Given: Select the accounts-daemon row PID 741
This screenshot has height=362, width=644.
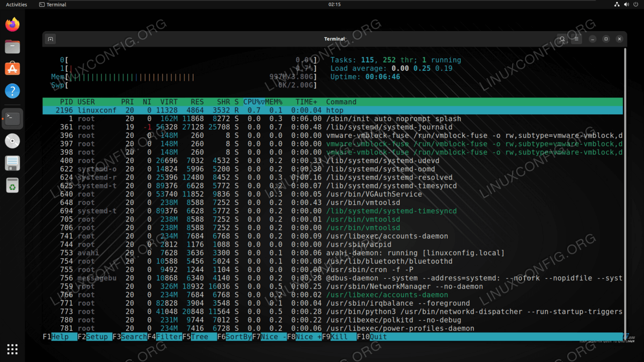Looking at the screenshot, I should click(x=333, y=236).
